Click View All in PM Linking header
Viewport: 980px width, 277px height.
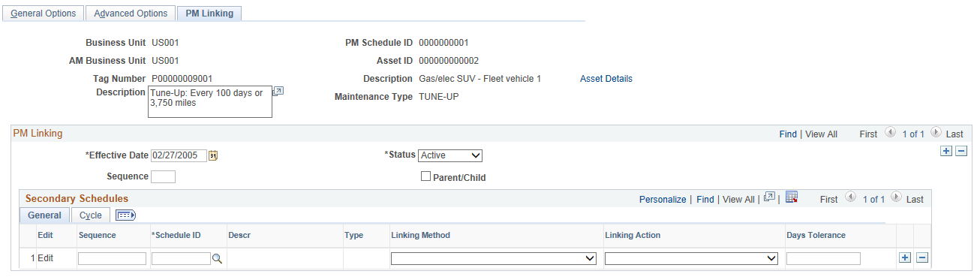[821, 134]
